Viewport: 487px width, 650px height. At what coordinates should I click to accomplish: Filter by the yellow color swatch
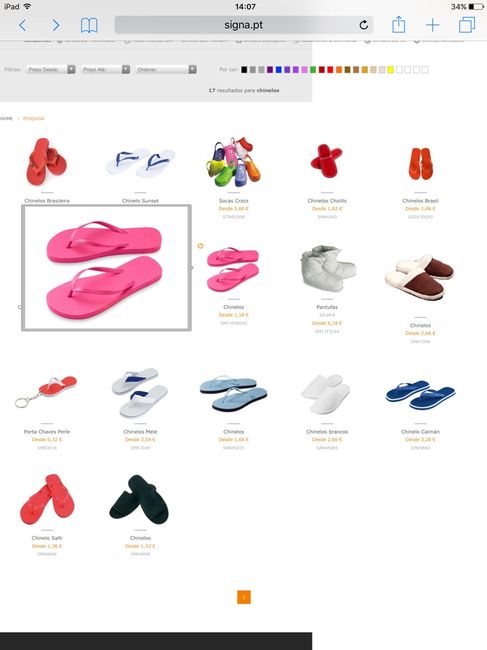tap(390, 70)
